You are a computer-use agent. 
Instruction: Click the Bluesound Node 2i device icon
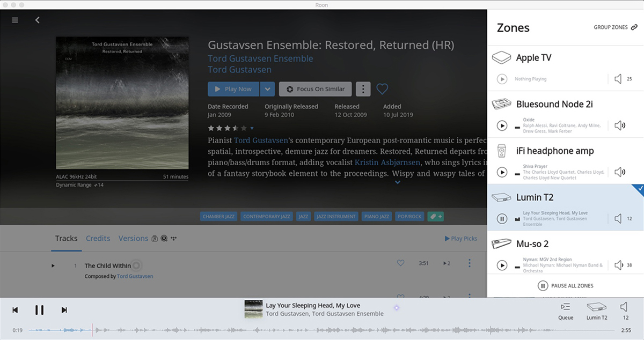502,104
